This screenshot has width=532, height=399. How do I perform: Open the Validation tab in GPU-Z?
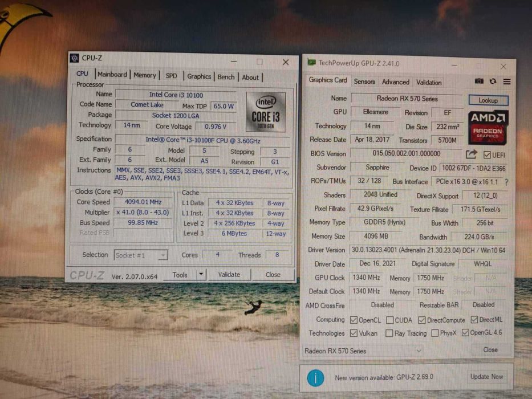[x=429, y=83]
